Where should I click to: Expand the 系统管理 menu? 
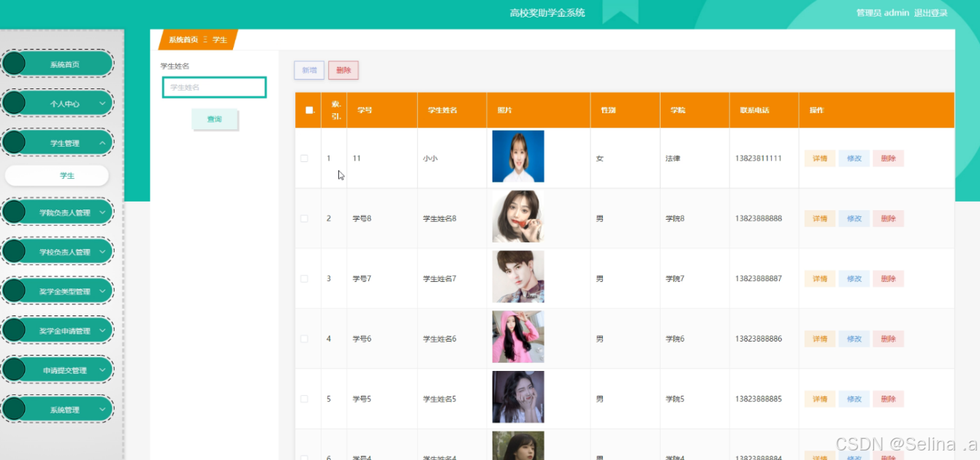coord(58,410)
